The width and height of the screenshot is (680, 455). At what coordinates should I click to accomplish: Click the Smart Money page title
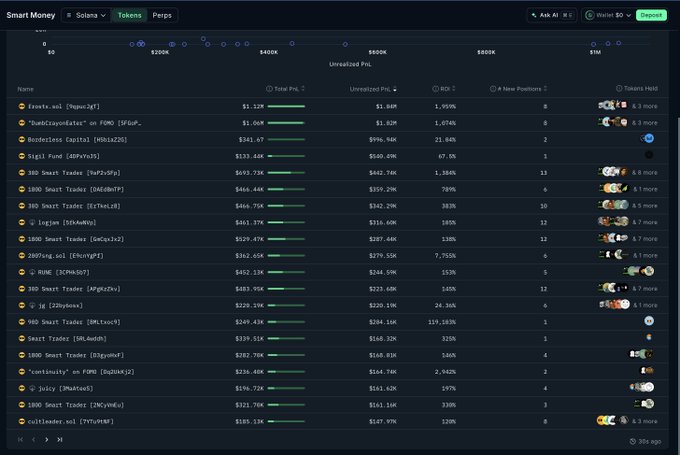[x=31, y=15]
